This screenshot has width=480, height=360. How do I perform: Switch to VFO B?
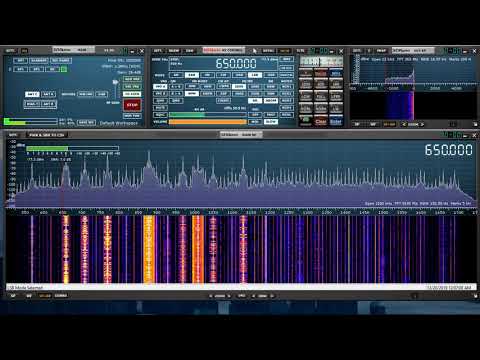pyautogui.click(x=160, y=94)
